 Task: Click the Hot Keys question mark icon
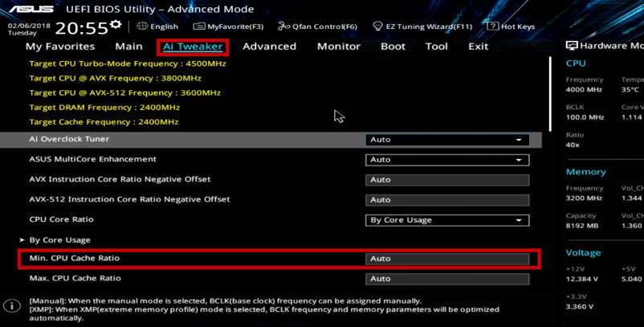click(494, 27)
